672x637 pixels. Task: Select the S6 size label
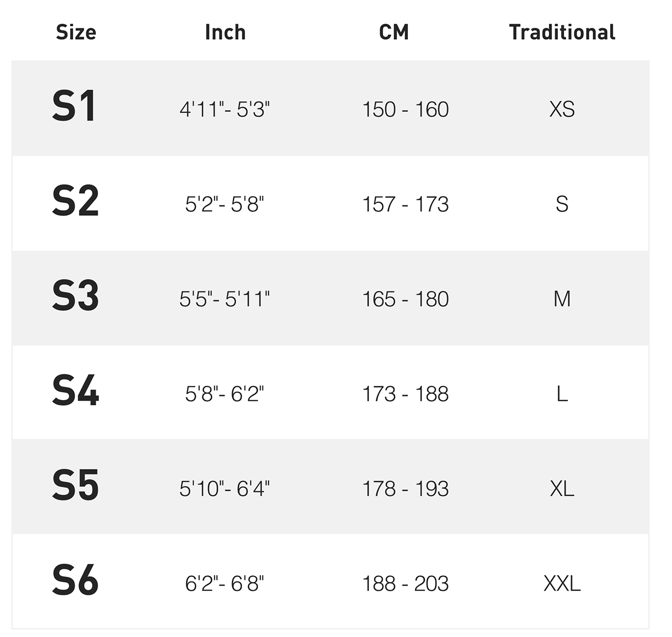[x=75, y=580]
